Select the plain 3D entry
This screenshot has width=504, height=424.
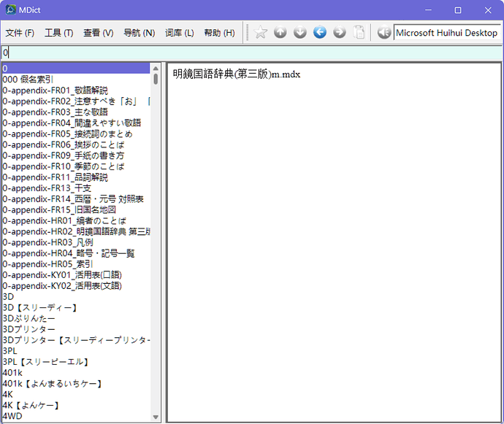[76, 296]
